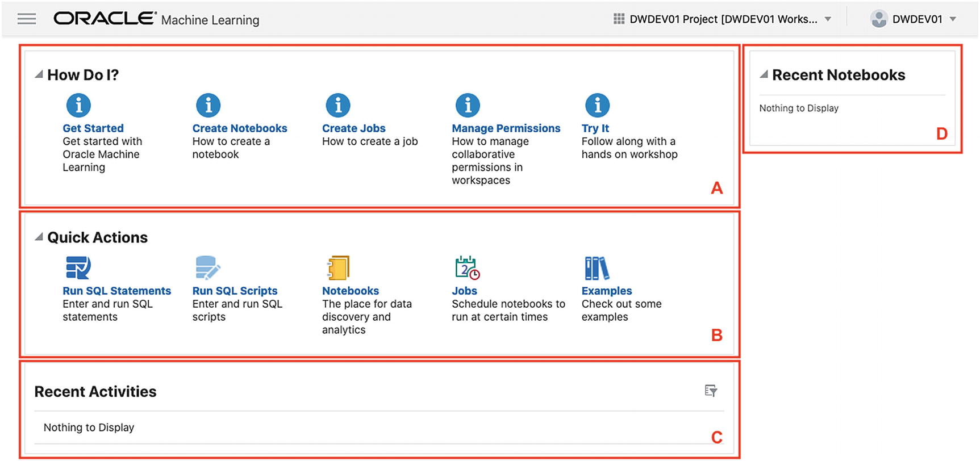The width and height of the screenshot is (980, 461).
Task: Open the Try It workshop link
Action: coord(595,128)
